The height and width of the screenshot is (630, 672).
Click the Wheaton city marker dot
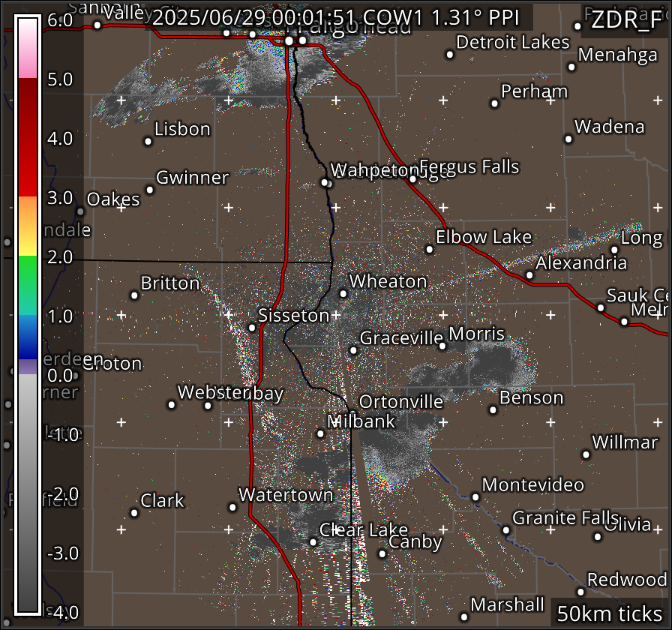click(x=343, y=293)
